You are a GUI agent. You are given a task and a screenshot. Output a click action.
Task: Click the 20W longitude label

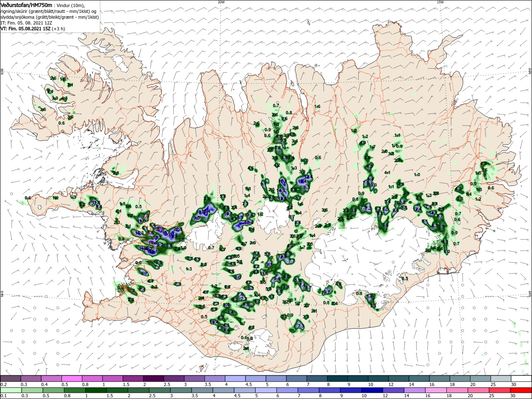[221, 2]
